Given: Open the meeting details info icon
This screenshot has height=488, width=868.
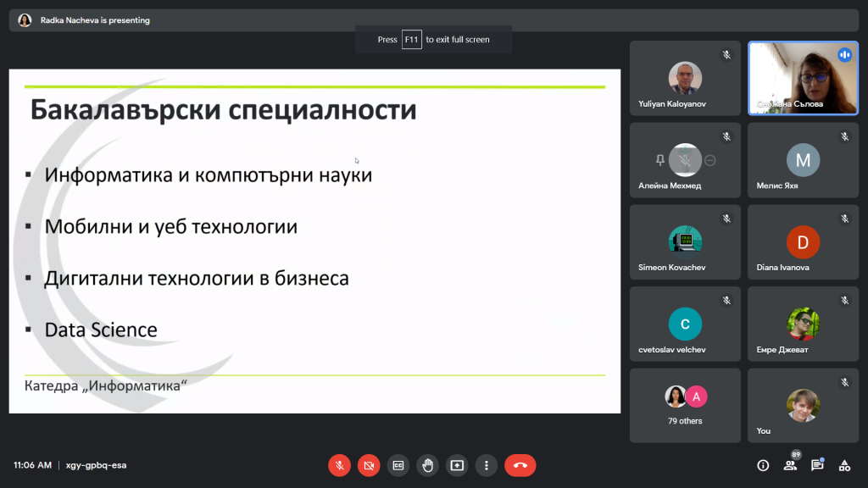Looking at the screenshot, I should pos(763,465).
